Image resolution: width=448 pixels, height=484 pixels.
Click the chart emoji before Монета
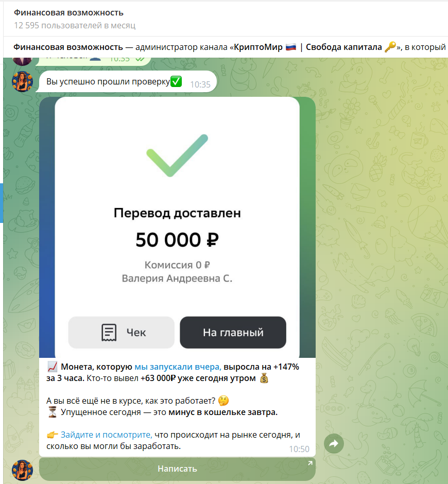pyautogui.click(x=52, y=367)
